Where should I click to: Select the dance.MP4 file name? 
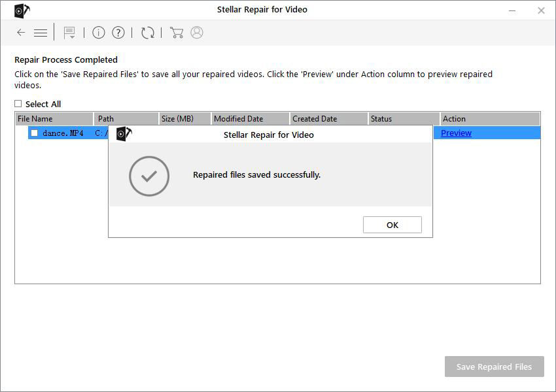pos(63,133)
